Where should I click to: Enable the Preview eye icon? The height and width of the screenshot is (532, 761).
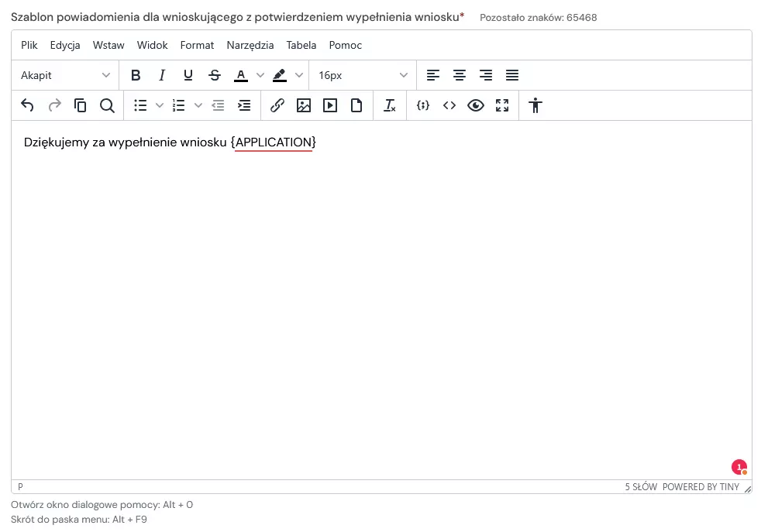476,105
